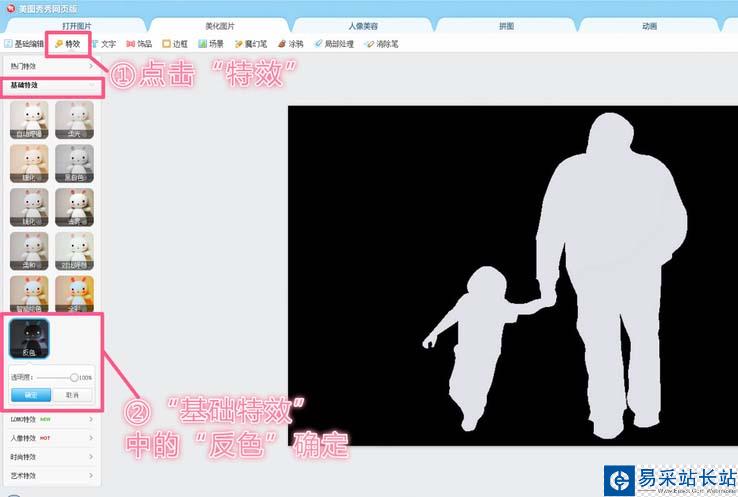The image size is (738, 497).
Task: Apply the orange-saturated effect thumbnail in fifth row
Action: pos(74,294)
